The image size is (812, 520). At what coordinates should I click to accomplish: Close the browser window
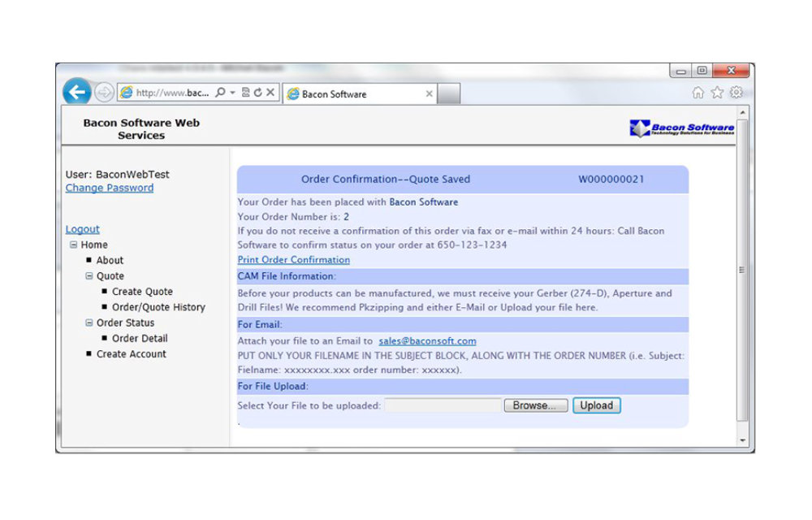pos(731,71)
